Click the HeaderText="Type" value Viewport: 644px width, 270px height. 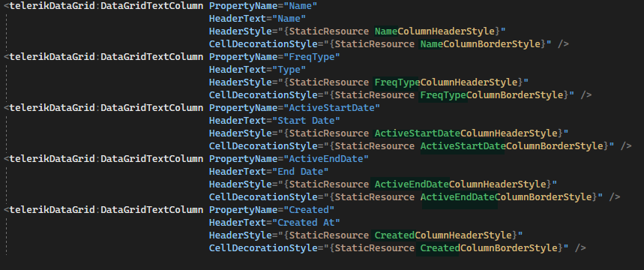click(289, 70)
